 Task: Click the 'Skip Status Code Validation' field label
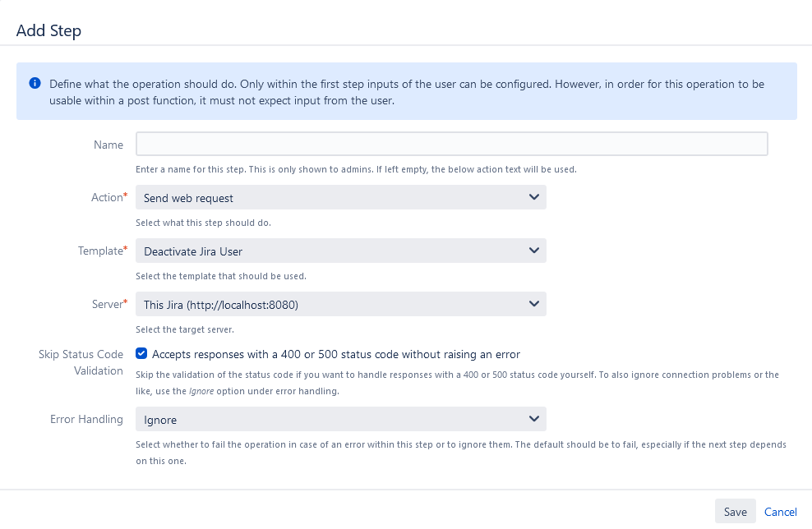81,362
